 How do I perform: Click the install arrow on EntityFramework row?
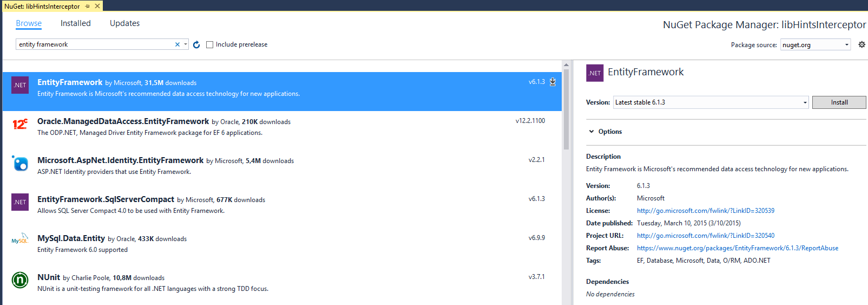tap(553, 82)
